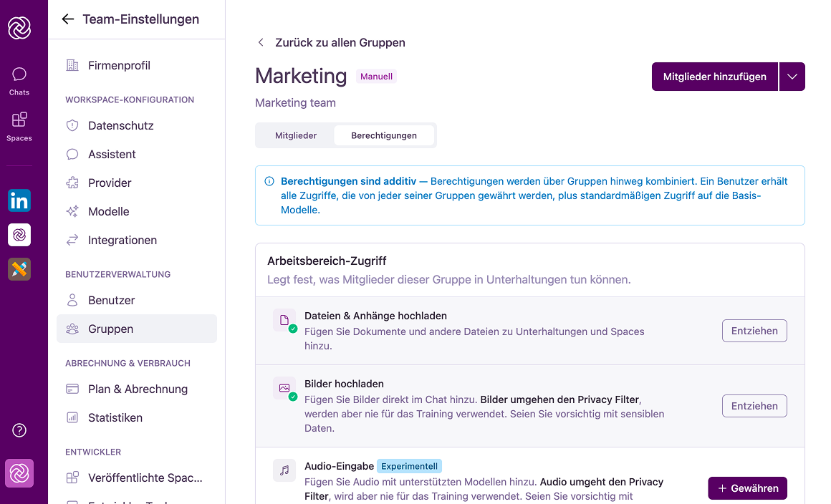Open the pink profile avatar icon
This screenshot has width=831, height=504.
19,473
